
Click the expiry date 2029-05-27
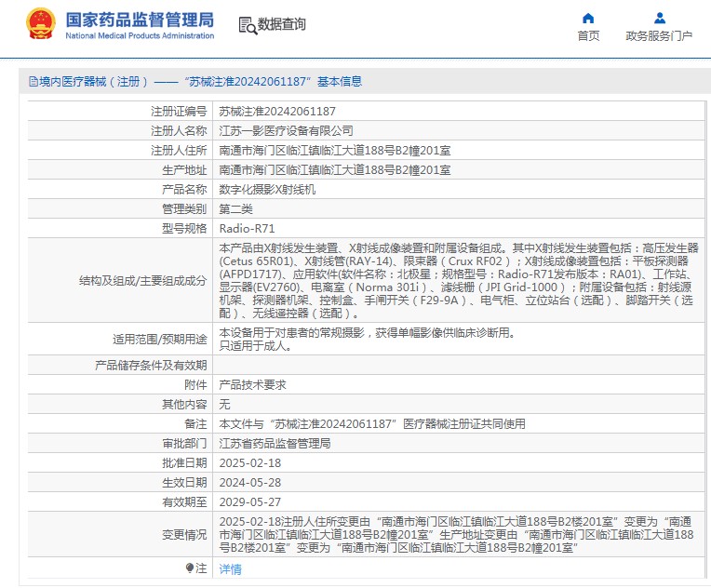coord(248,501)
